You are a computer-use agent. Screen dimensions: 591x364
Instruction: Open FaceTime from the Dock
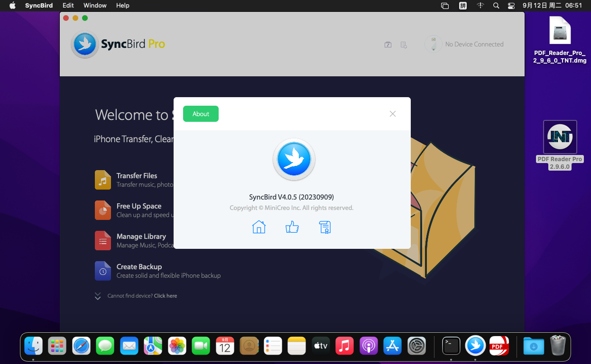coord(201,346)
